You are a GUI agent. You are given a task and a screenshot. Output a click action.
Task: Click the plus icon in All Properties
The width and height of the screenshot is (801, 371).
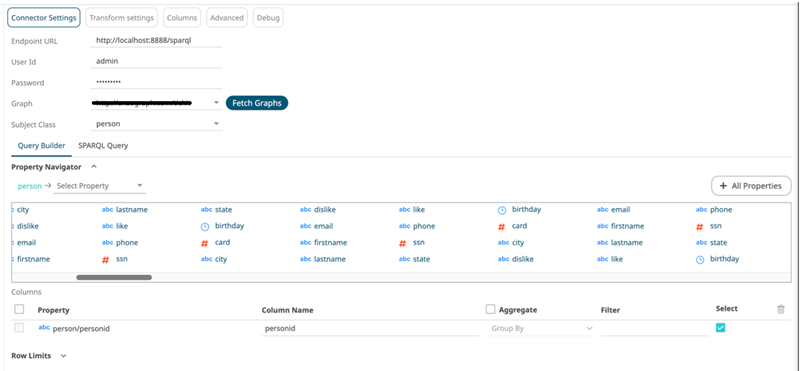723,186
